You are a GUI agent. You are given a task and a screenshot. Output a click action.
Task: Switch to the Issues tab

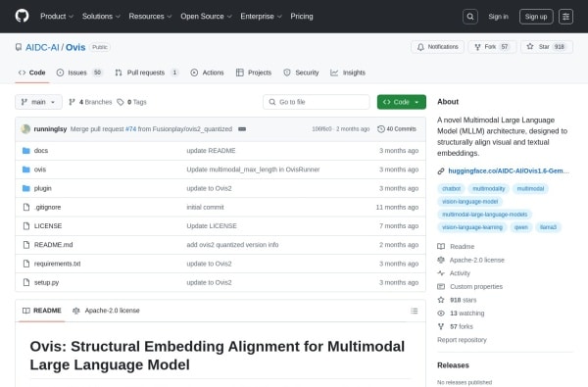79,73
